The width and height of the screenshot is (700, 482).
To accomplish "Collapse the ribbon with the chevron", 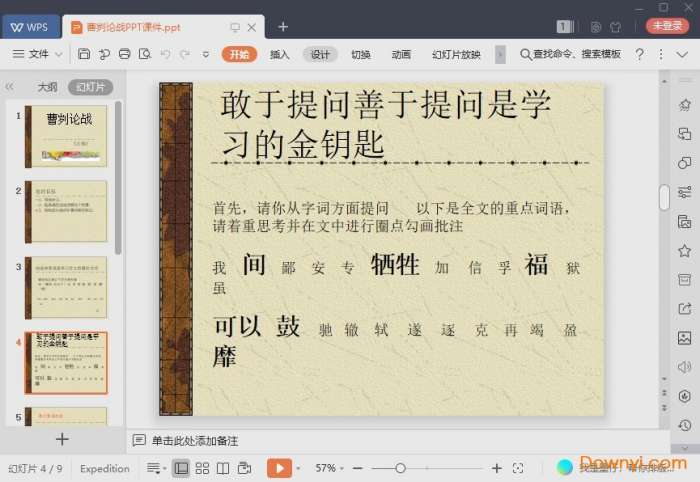I will 682,54.
